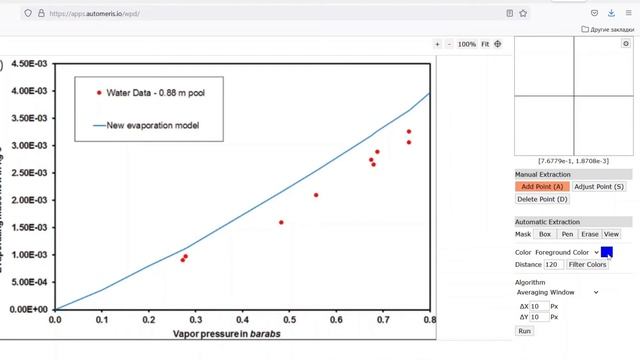Image resolution: width=640 pixels, height=360 pixels.
Task: Click the Water Data - 0.88 m pool legend
Action: click(156, 93)
